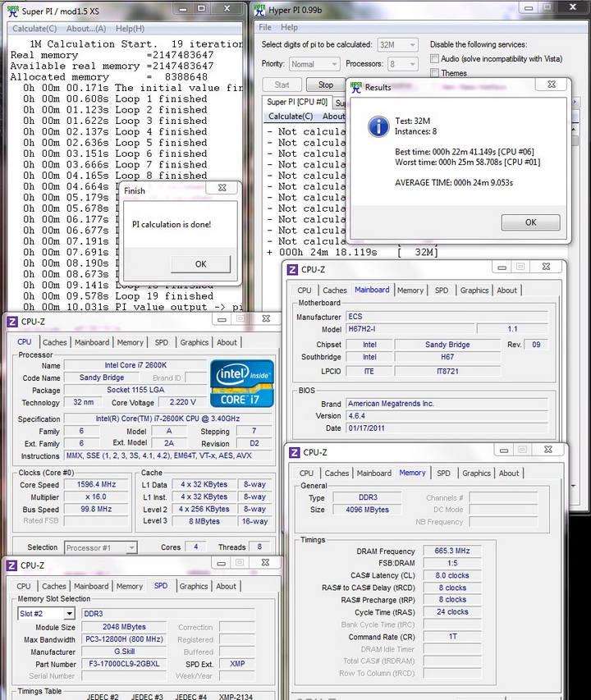Viewport: 591px width, 700px height.
Task: Open the Priority Normal dropdown
Action: point(314,64)
